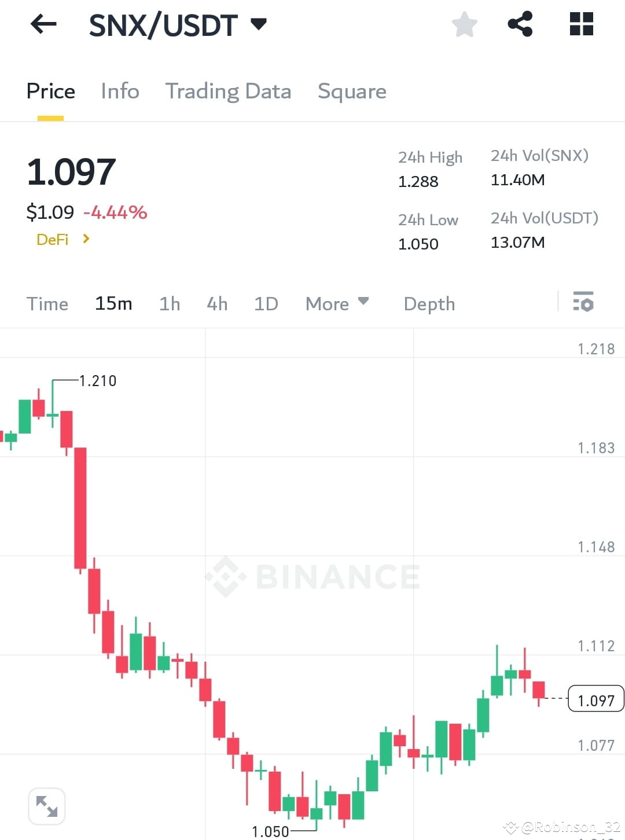Switch chart to 1h interval
Image resolution: width=625 pixels, height=840 pixels.
pos(169,303)
